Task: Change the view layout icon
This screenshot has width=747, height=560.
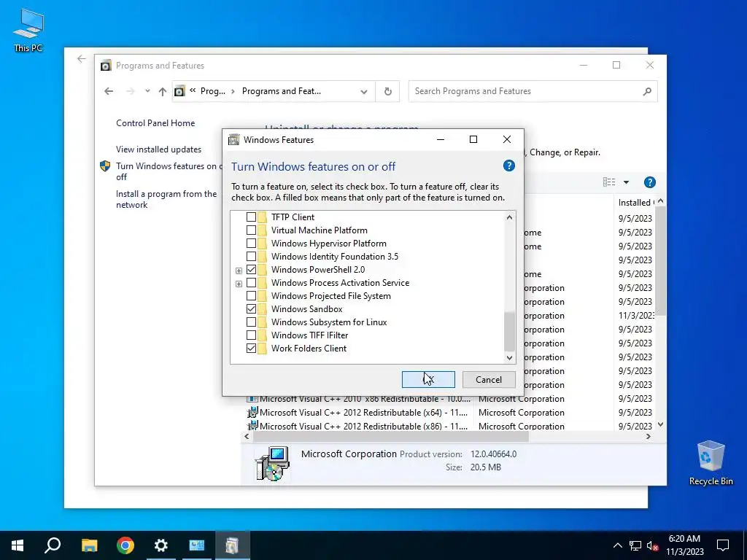Action: (609, 182)
